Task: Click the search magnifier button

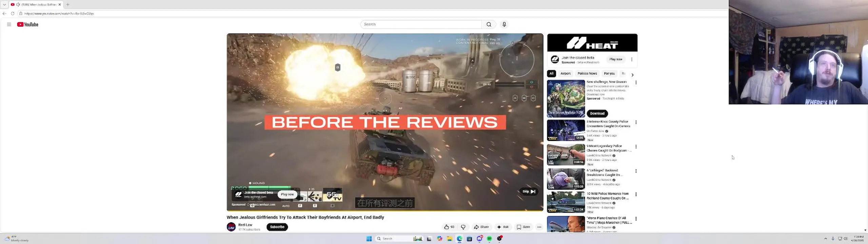Action: tap(489, 24)
